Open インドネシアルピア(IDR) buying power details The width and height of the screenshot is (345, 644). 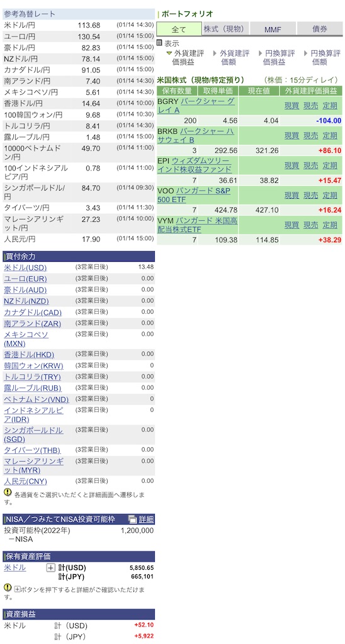(x=34, y=414)
